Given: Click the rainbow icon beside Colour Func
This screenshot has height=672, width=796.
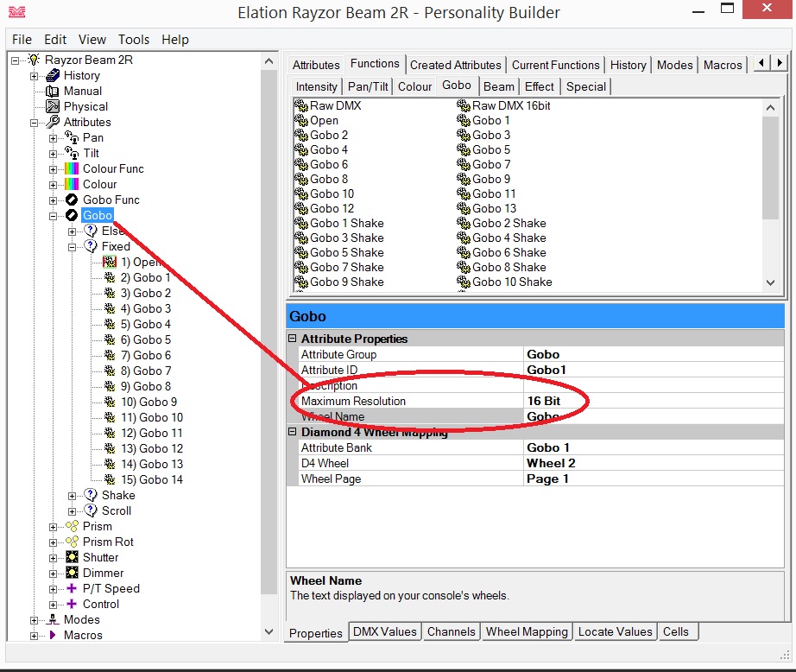Looking at the screenshot, I should click(72, 168).
